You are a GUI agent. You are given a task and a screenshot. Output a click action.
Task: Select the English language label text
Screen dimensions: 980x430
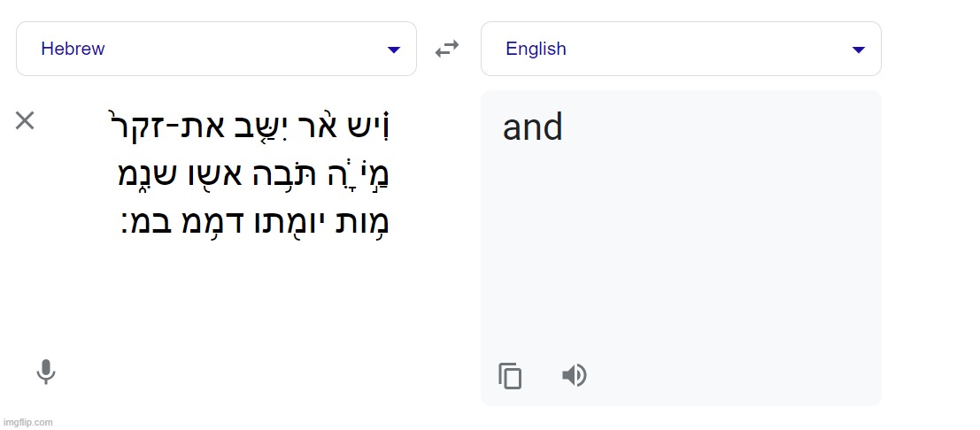[x=536, y=49]
